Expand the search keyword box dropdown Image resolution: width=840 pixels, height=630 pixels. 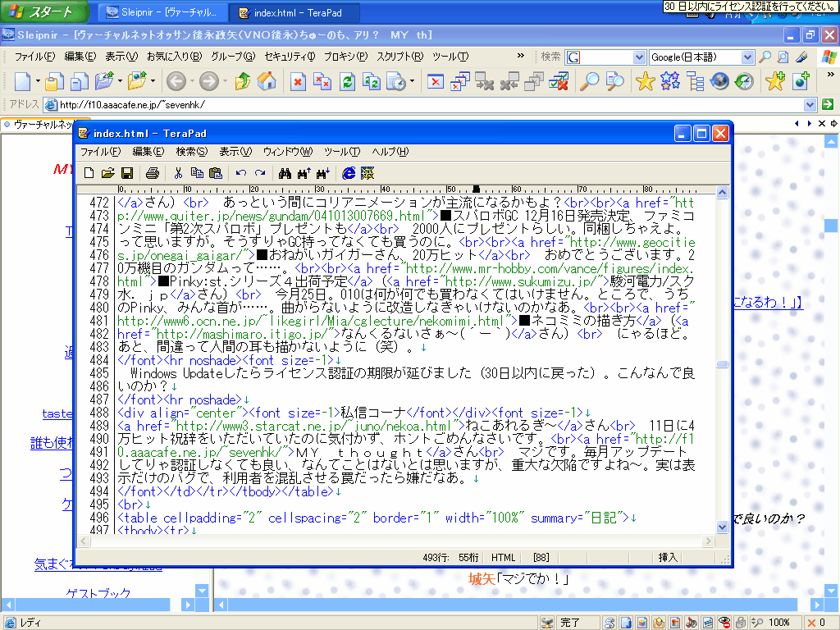click(640, 57)
